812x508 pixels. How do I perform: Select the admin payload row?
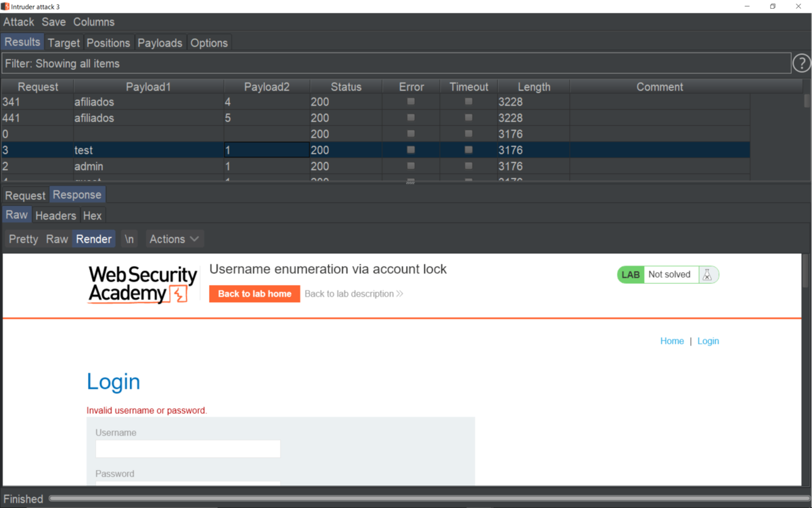376,166
